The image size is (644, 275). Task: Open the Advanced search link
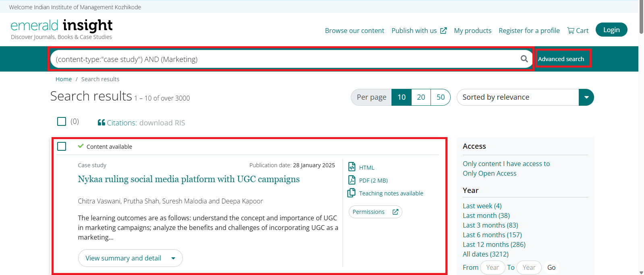(561, 59)
